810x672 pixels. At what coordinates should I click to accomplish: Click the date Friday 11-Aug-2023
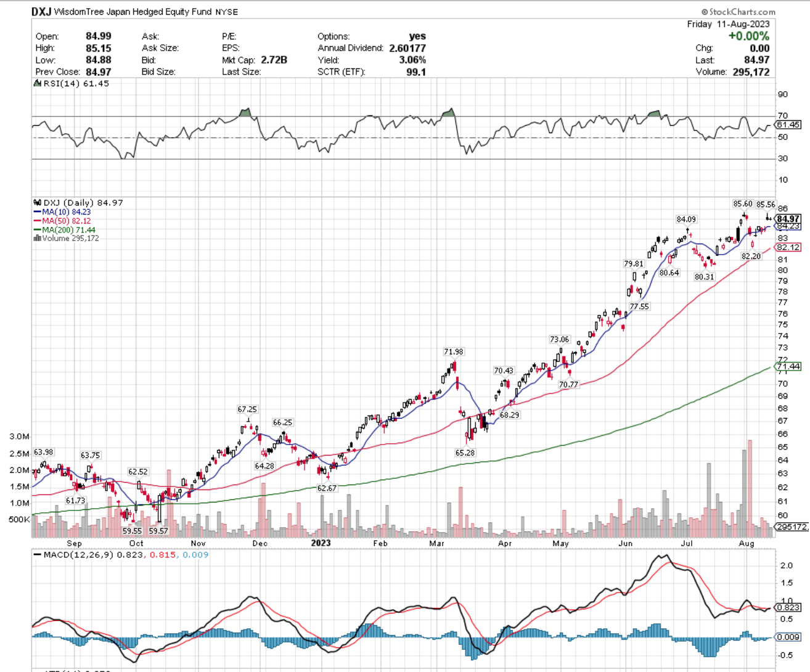point(728,24)
